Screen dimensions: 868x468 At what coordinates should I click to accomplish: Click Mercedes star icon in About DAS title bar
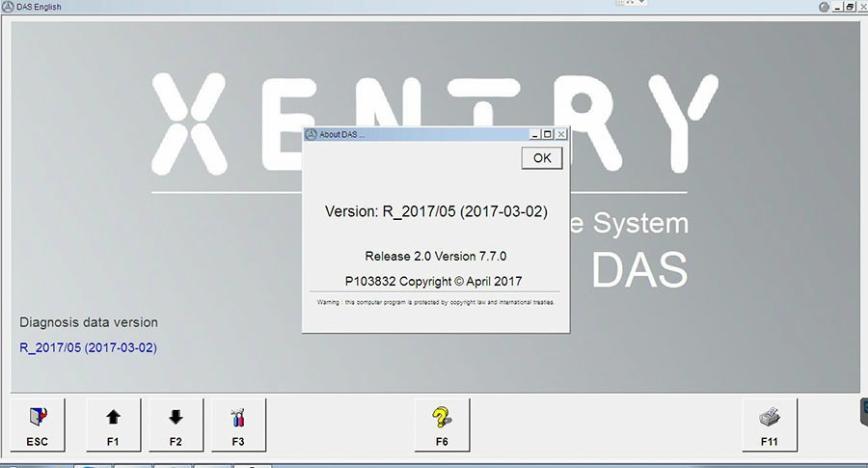point(312,134)
